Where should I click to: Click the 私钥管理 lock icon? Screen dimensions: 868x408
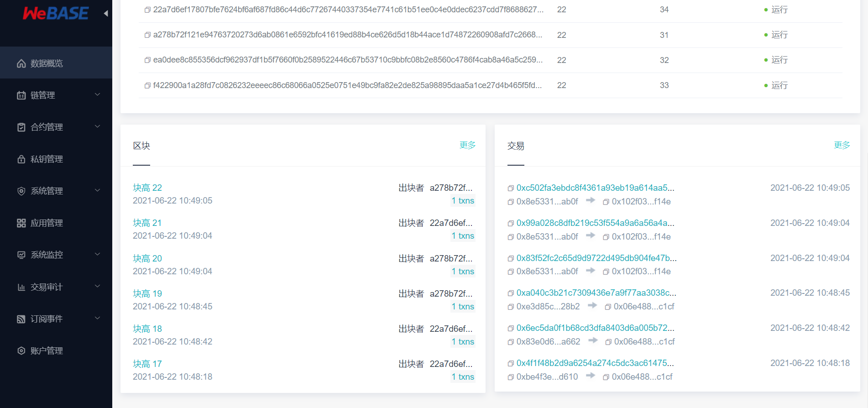21,159
